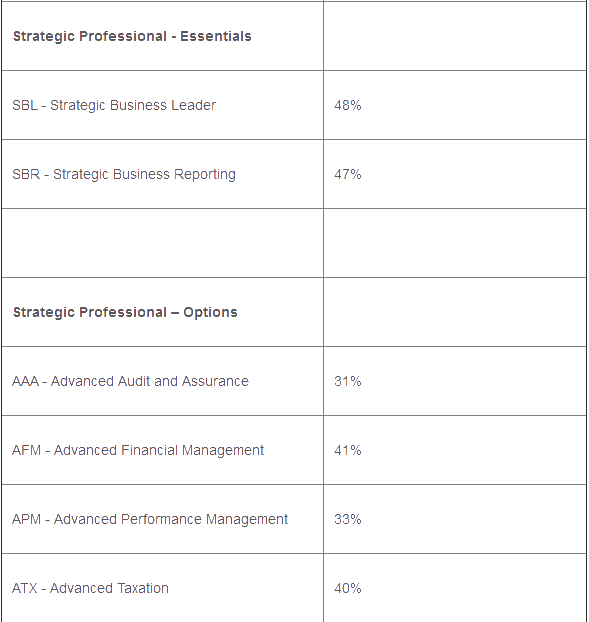
Task: Click the word Essentials in bold heading
Action: coord(216,36)
